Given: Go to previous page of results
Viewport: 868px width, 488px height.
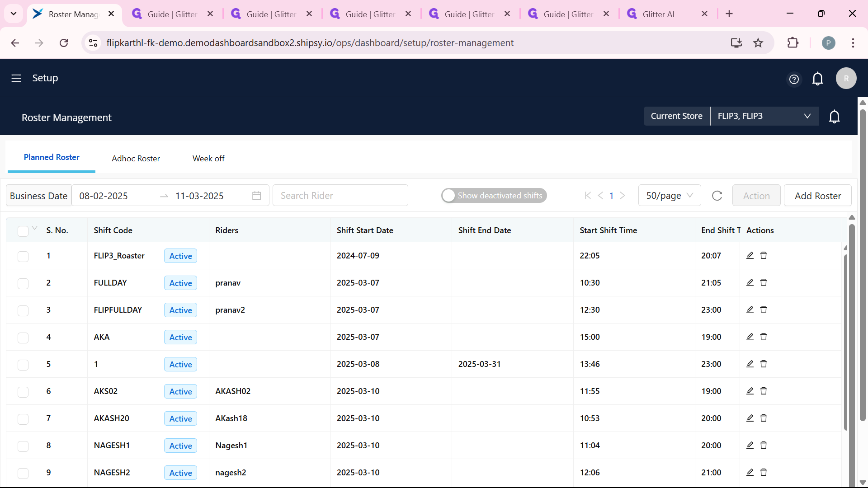Looking at the screenshot, I should tap(600, 196).
